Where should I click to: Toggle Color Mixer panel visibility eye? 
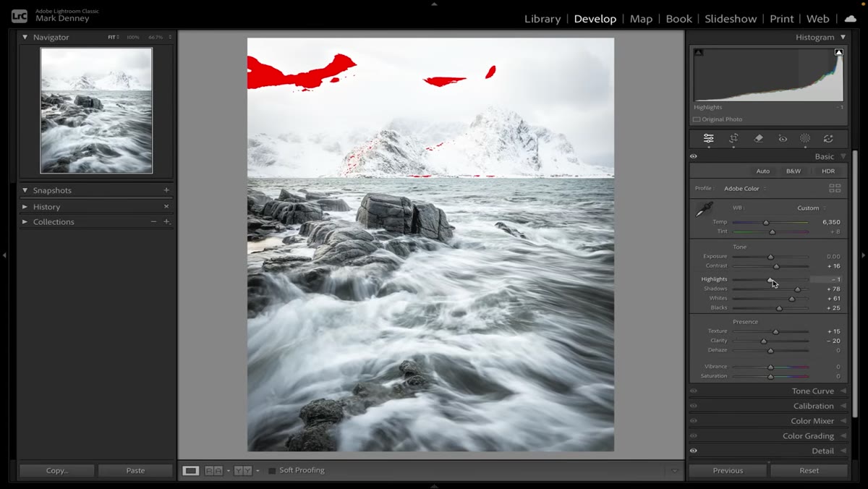(694, 421)
